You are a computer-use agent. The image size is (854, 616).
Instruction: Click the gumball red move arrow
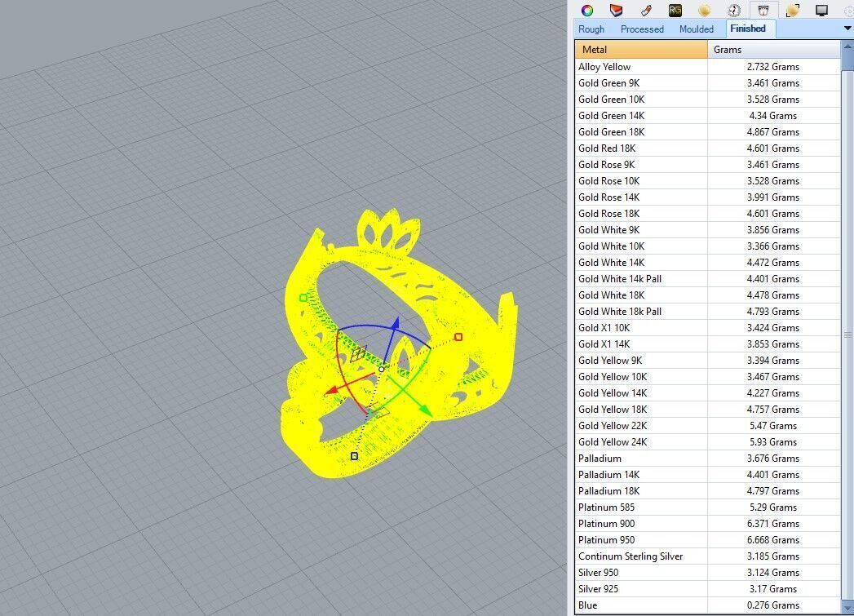332,390
